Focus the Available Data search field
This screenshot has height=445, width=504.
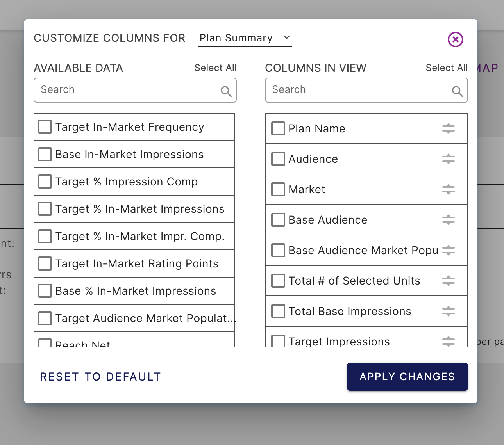click(135, 90)
